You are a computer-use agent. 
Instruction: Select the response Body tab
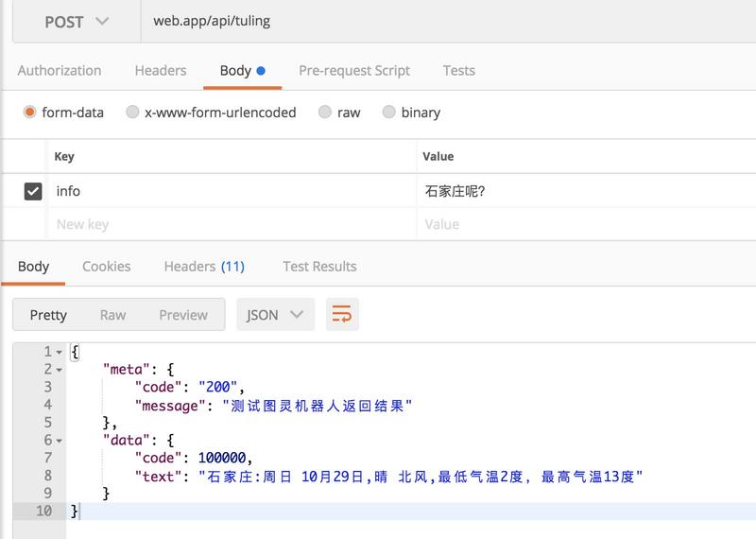coord(33,267)
